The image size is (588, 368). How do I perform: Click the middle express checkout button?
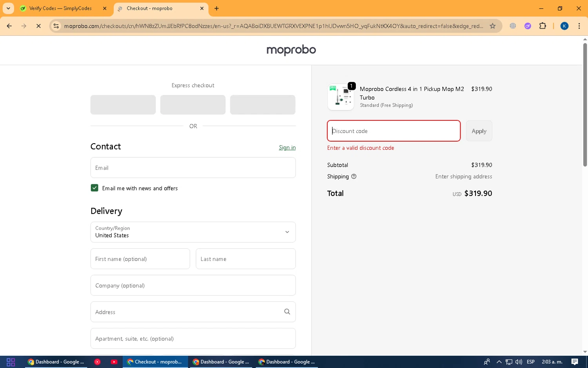[193, 105]
